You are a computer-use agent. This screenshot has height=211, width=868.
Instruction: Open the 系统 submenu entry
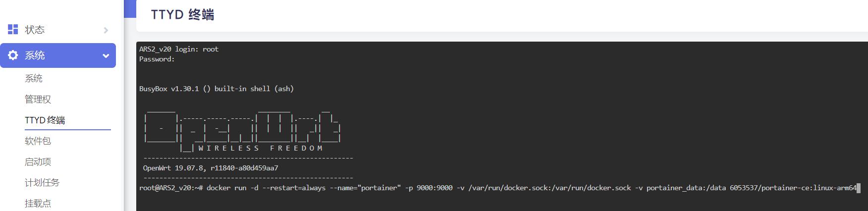(x=34, y=78)
